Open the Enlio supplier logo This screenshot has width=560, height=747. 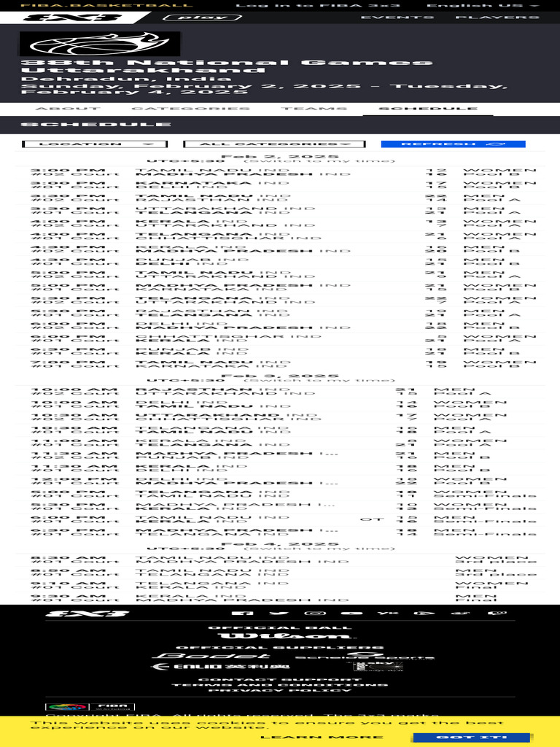click(220, 667)
